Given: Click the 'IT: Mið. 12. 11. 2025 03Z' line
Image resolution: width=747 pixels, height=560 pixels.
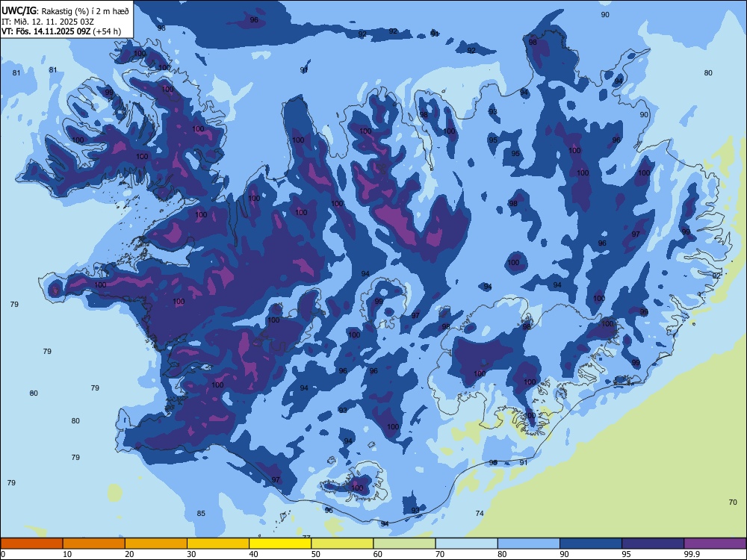Looking at the screenshot, I should (x=48, y=22).
